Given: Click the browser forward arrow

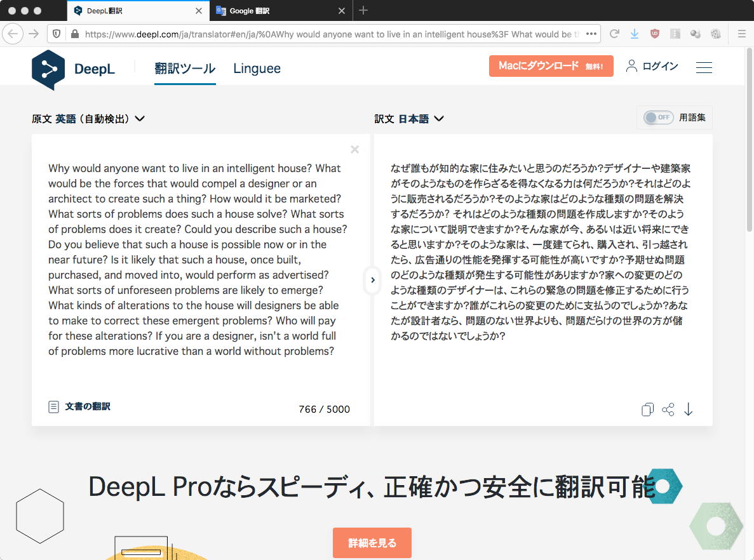Looking at the screenshot, I should point(34,34).
